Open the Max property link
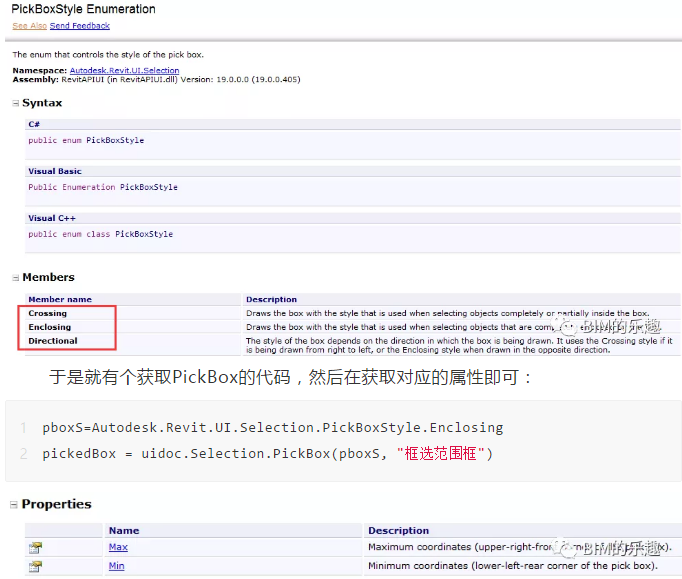 [118, 547]
